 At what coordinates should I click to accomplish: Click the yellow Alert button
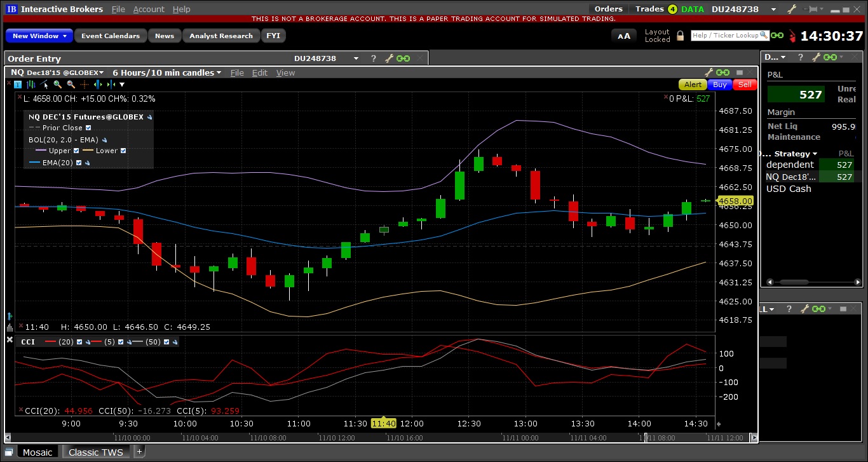pos(693,85)
